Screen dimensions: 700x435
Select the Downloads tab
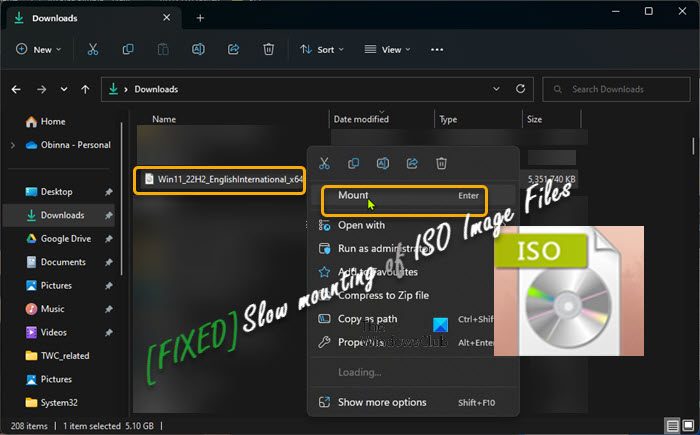[x=94, y=18]
